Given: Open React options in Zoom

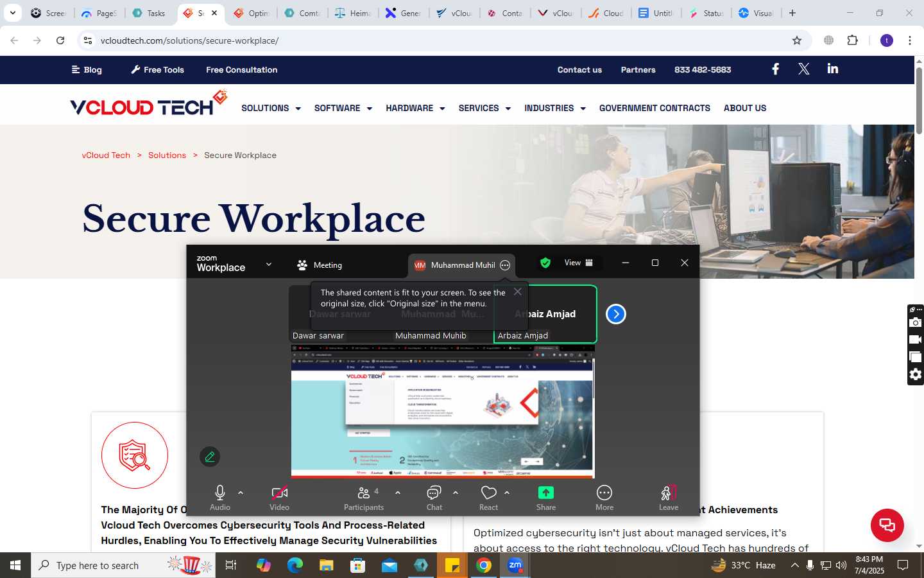Looking at the screenshot, I should (489, 497).
